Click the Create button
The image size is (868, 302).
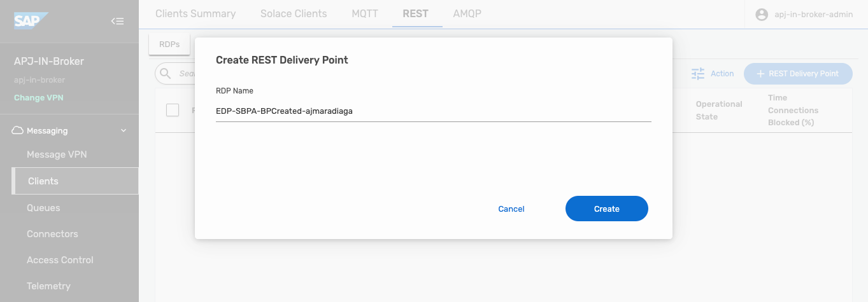pos(607,209)
